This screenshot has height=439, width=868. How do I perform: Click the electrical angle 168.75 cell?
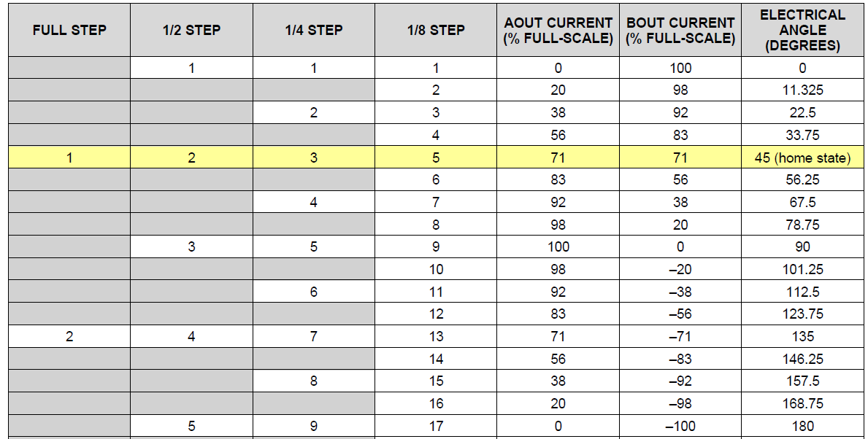[803, 403]
